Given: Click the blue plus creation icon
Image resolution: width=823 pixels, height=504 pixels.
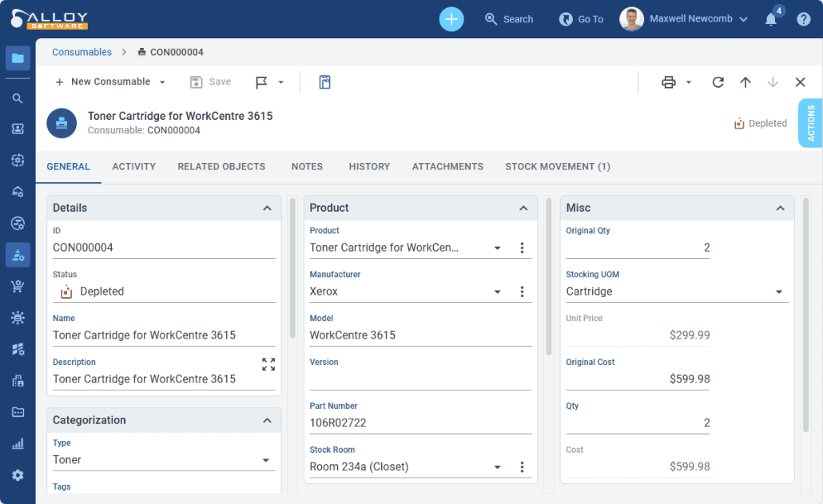Looking at the screenshot, I should point(451,18).
